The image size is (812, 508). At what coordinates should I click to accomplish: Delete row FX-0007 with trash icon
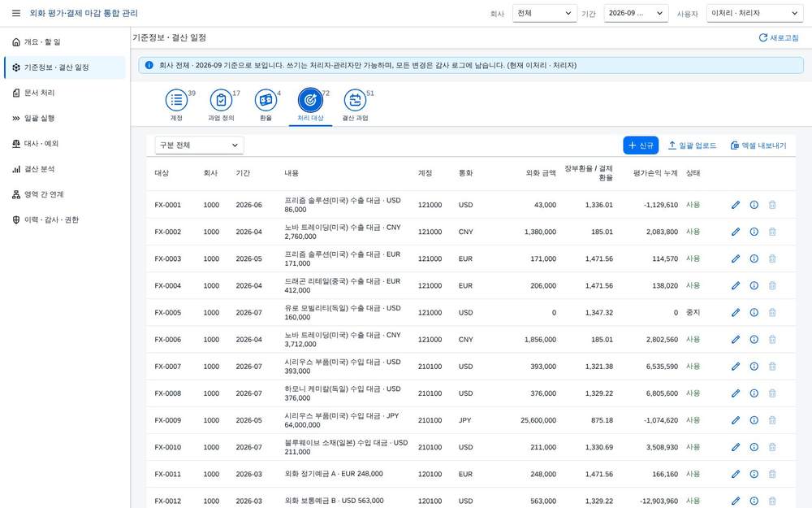pos(772,367)
